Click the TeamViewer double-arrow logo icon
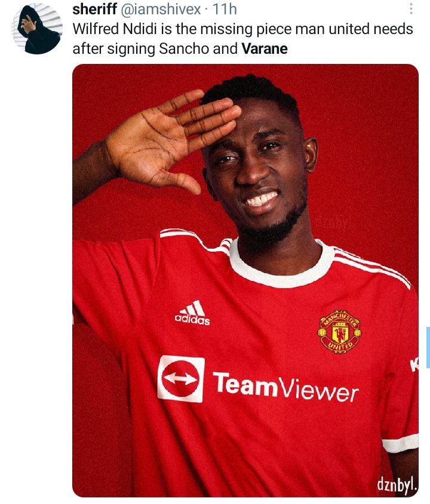Image resolution: width=430 pixels, height=504 pixels. point(181,379)
